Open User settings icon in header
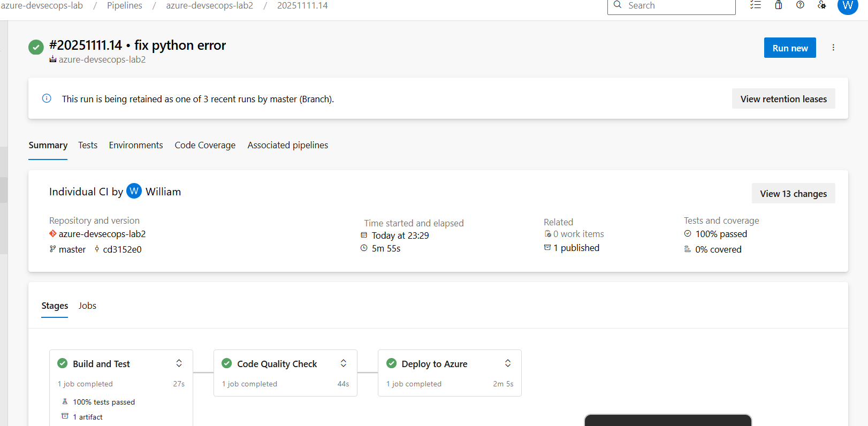The width and height of the screenshot is (868, 426). (822, 5)
